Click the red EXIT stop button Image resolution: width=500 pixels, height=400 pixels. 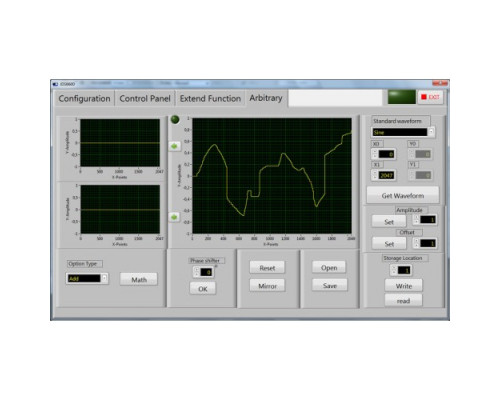[x=430, y=97]
